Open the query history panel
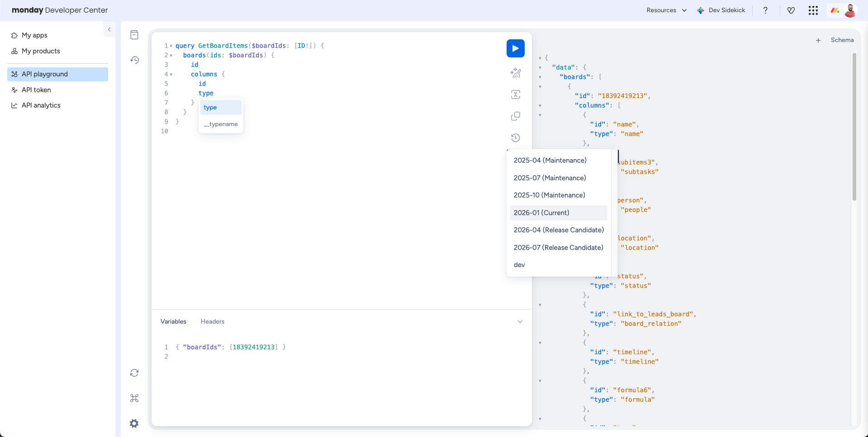Image resolution: width=868 pixels, height=437 pixels. point(515,137)
